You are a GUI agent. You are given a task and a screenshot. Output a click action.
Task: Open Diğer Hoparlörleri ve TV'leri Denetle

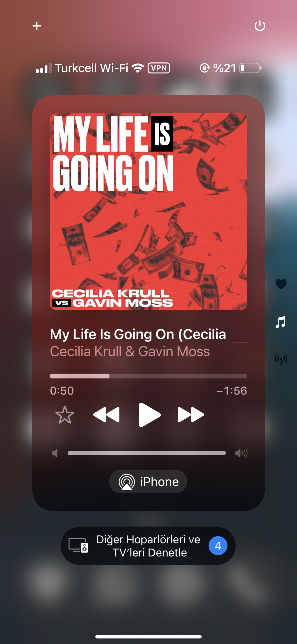pyautogui.click(x=148, y=546)
